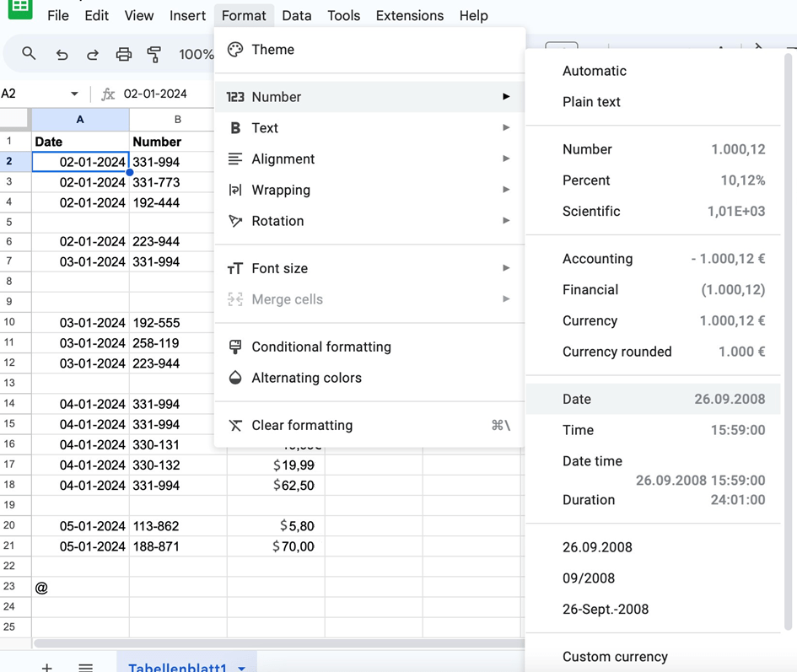Expand the Number submenu arrow

point(506,97)
